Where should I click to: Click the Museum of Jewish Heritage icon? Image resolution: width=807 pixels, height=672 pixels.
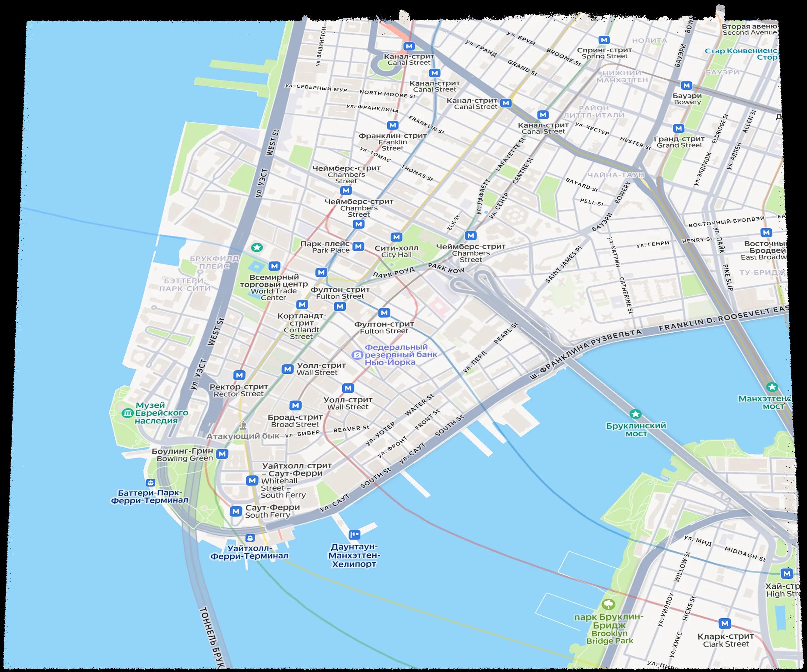pos(127,413)
